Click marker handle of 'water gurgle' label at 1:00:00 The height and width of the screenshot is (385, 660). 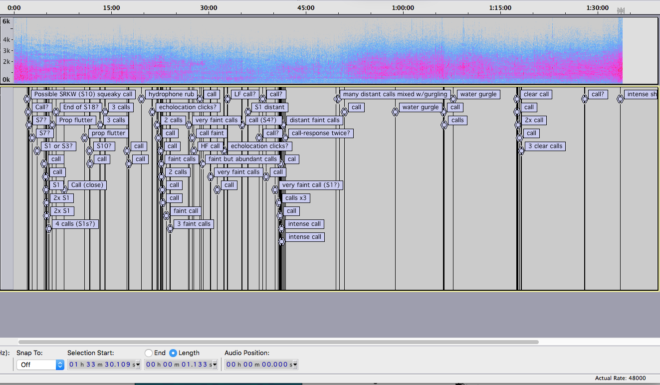tap(395, 112)
